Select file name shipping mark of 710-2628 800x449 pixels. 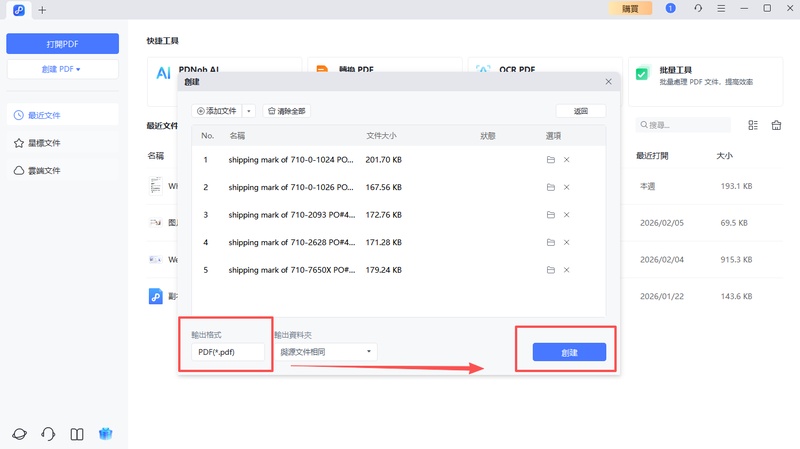(292, 242)
